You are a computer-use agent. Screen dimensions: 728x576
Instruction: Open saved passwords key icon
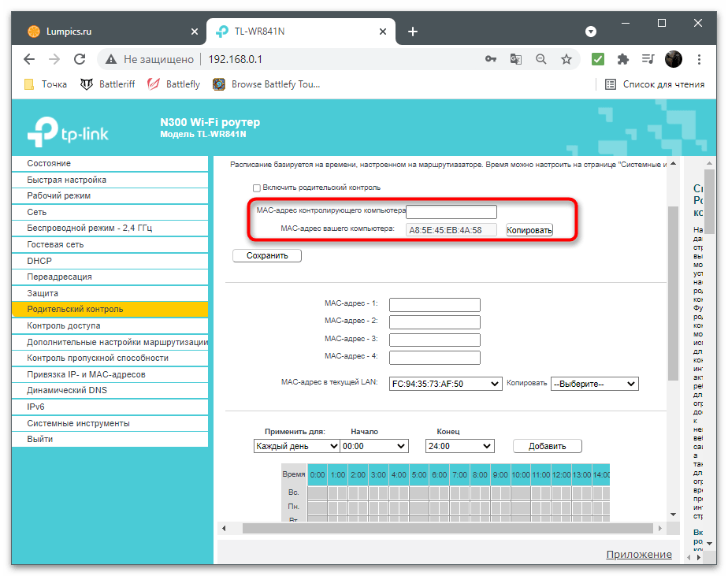[491, 59]
